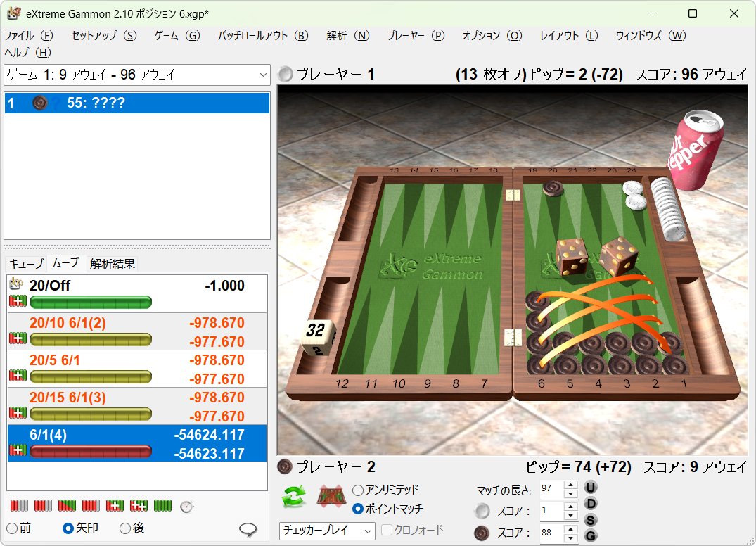Select the 6/1(4) move entry
Screen dimensions: 756x546
[137, 443]
